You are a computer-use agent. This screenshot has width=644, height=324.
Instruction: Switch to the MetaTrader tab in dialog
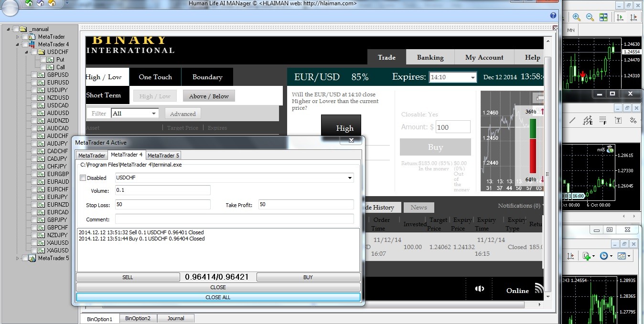(92, 156)
